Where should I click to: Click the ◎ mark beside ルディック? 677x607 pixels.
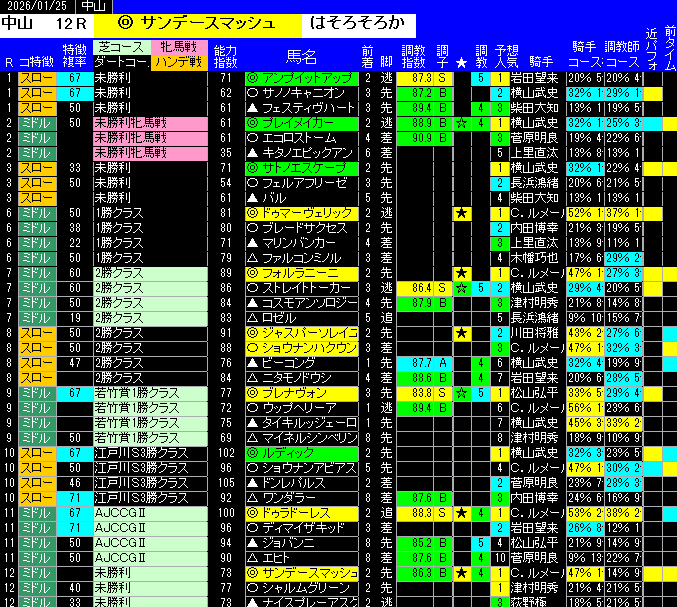pos(253,453)
